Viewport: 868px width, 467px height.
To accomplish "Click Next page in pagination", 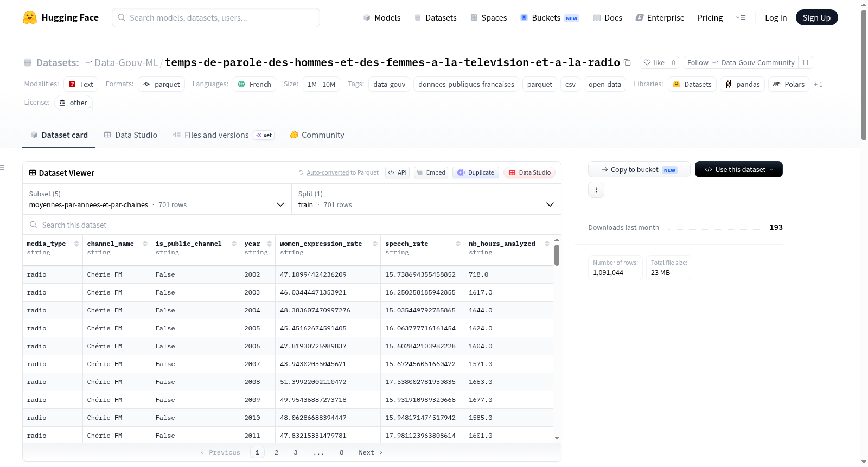I will (x=371, y=452).
